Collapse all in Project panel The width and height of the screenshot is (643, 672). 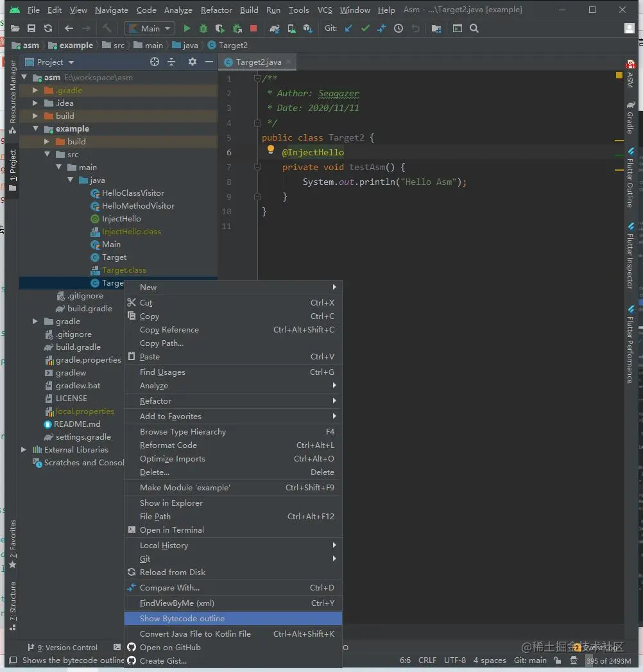coord(171,62)
